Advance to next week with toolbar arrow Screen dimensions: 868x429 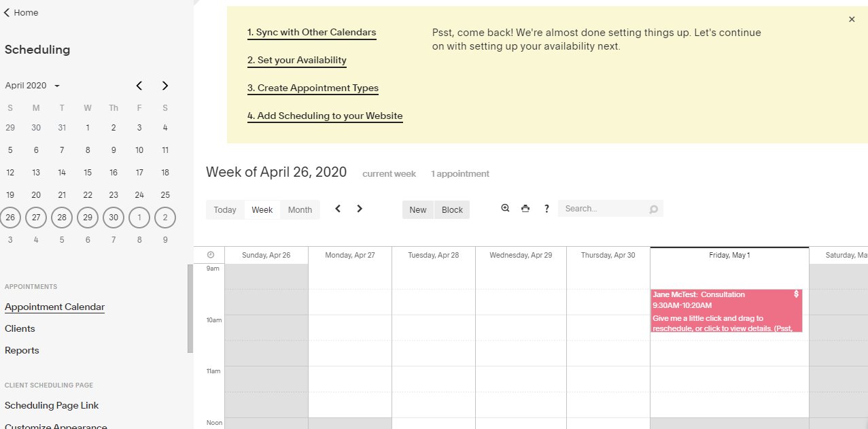coord(360,209)
